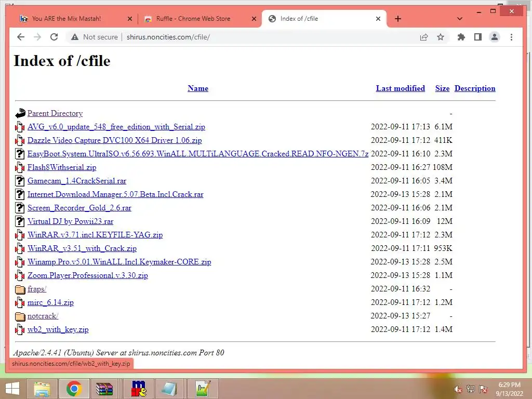
Task: Download mirc_6.14.zip
Action: tap(50, 303)
